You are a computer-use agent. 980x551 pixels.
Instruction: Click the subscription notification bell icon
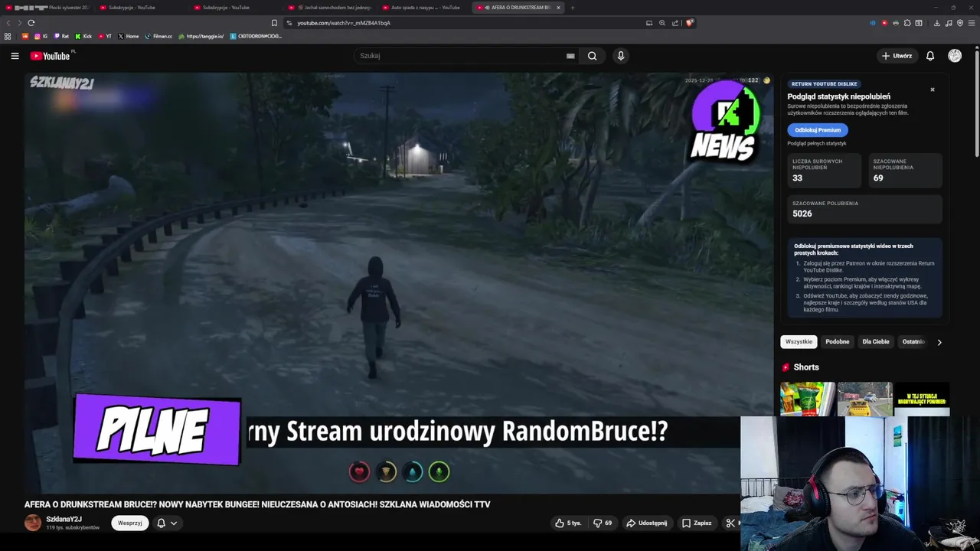[161, 523]
